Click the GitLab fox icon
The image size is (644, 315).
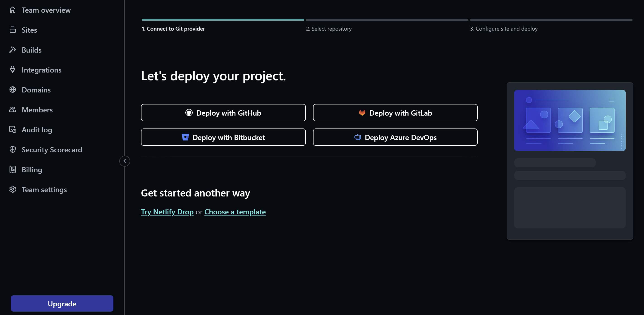(362, 113)
